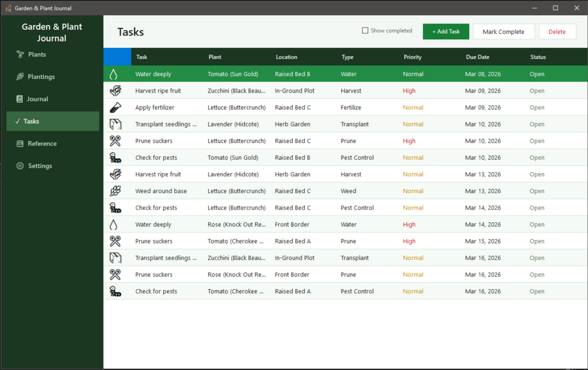Maximize the Garden & Plant Journal window
Screen dimensions: 588x370
pyautogui.click(x=555, y=8)
